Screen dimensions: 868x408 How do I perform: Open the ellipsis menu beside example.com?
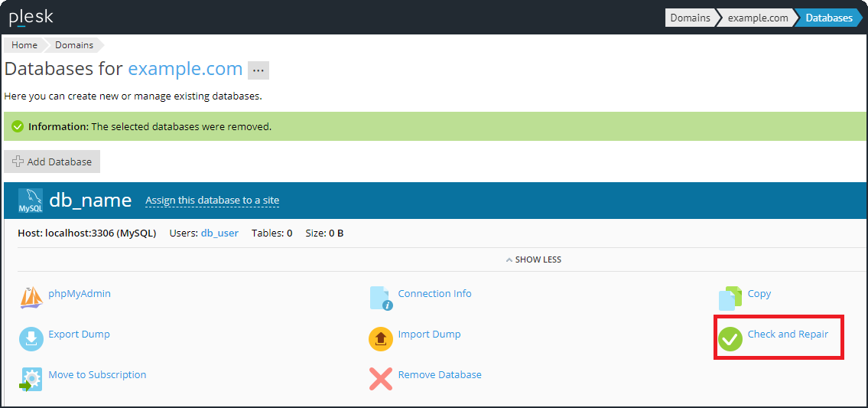coord(258,70)
